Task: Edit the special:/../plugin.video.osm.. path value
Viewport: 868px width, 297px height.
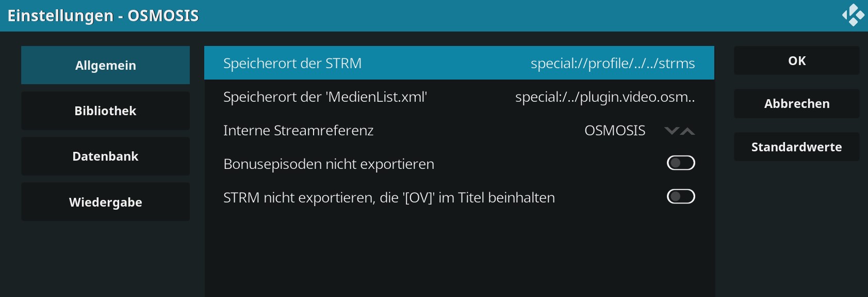Action: [605, 97]
